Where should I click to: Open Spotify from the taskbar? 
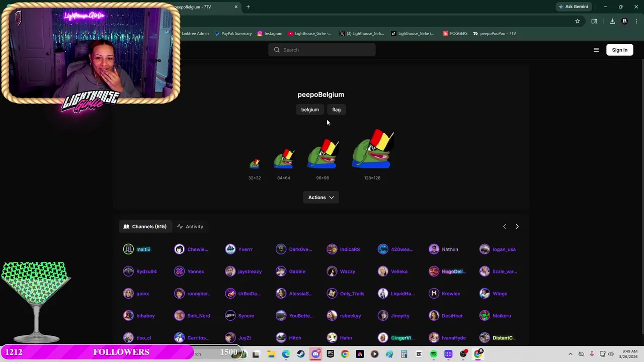[x=433, y=354]
